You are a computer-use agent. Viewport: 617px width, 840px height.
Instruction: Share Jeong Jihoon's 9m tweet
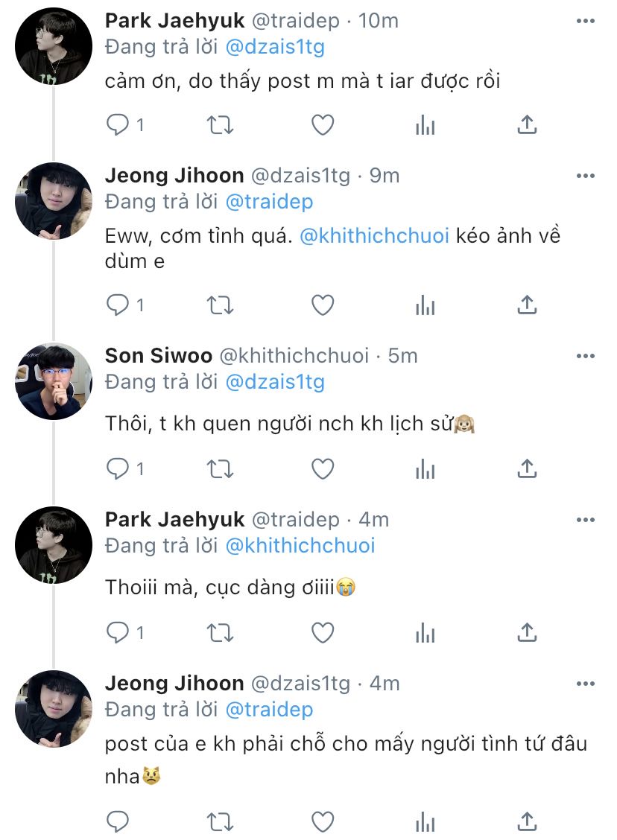(x=527, y=305)
